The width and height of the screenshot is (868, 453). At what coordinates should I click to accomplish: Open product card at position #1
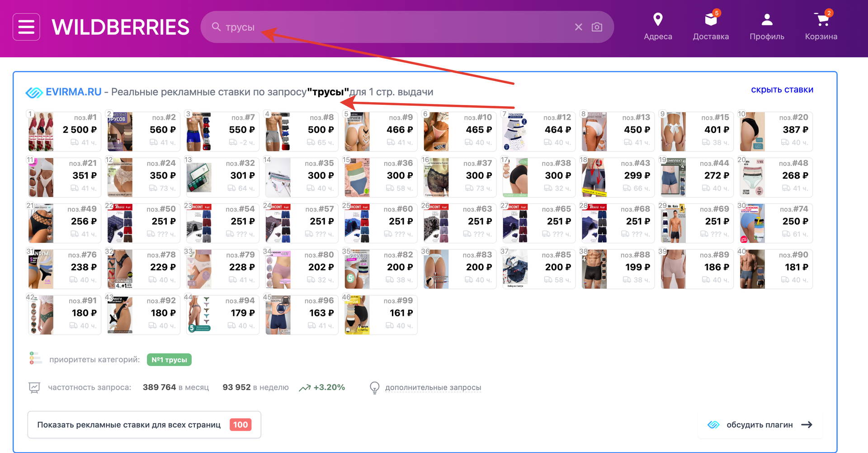(x=64, y=132)
